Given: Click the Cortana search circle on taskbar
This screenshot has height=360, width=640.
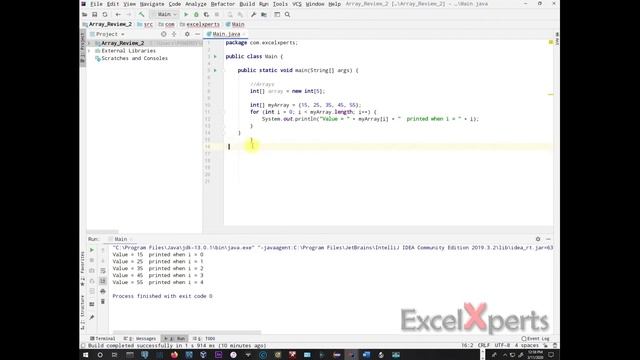Looking at the screenshot, I should coord(100,355).
